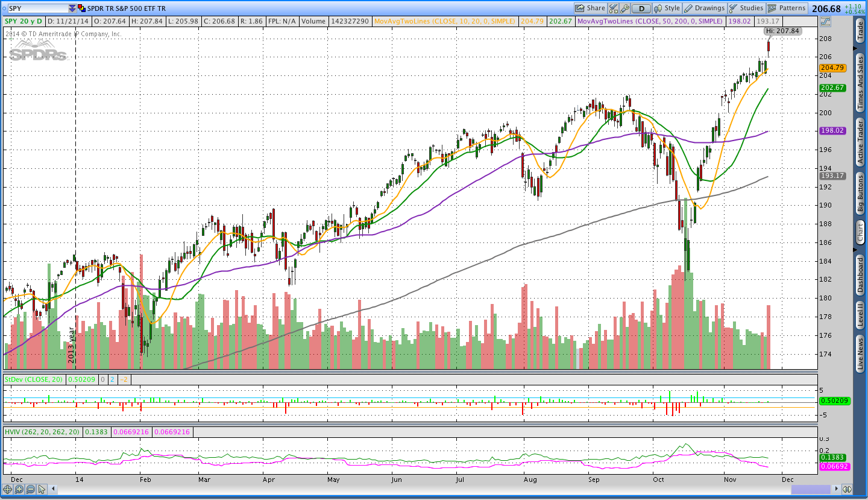Expand the SPY symbol dropdown arrow

coord(72,8)
